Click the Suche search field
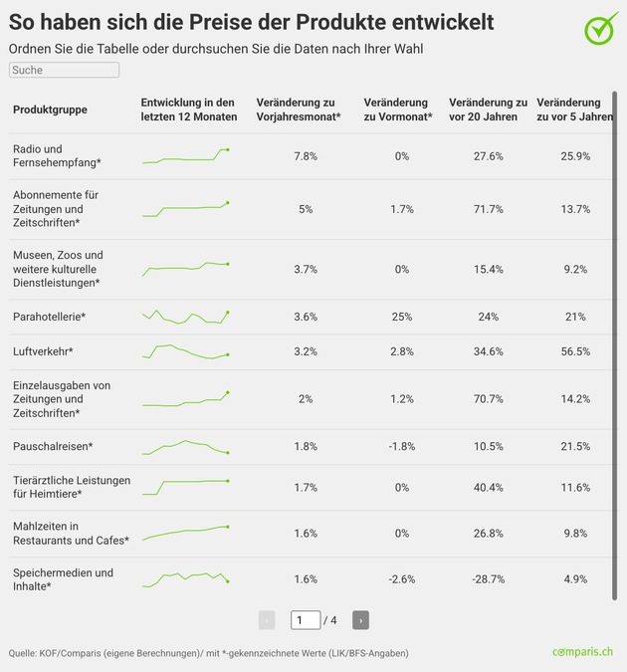 pos(64,71)
